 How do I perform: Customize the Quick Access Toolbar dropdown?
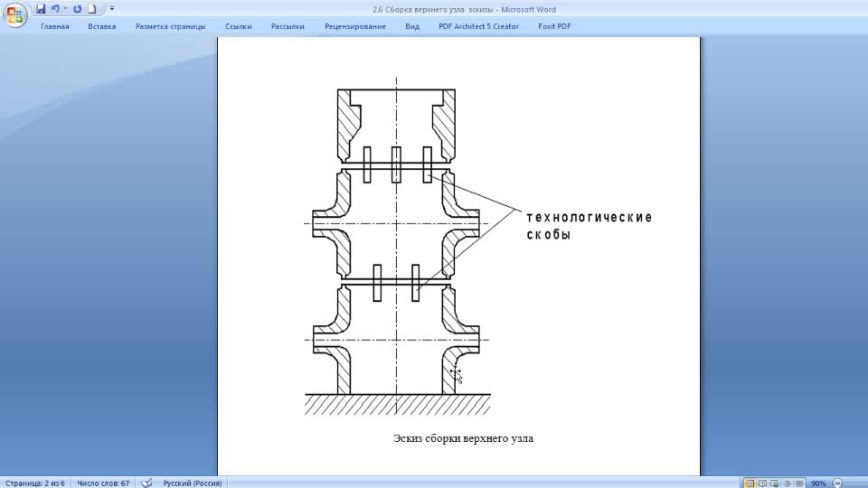112,9
